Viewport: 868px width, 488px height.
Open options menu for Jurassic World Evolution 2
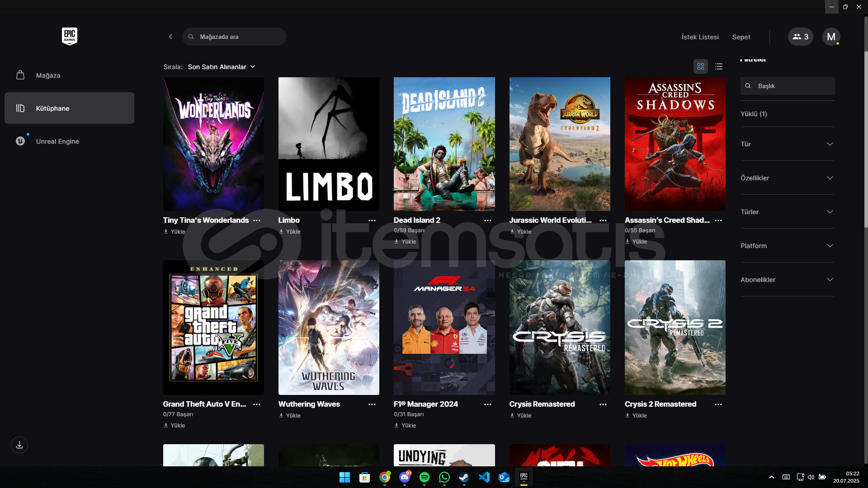point(603,221)
